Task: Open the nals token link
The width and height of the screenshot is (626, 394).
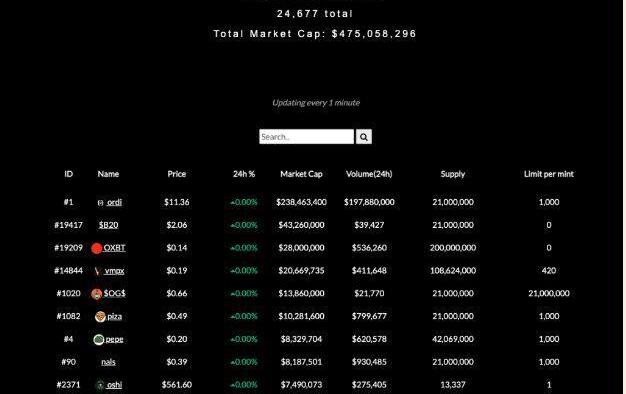Action: click(x=108, y=362)
